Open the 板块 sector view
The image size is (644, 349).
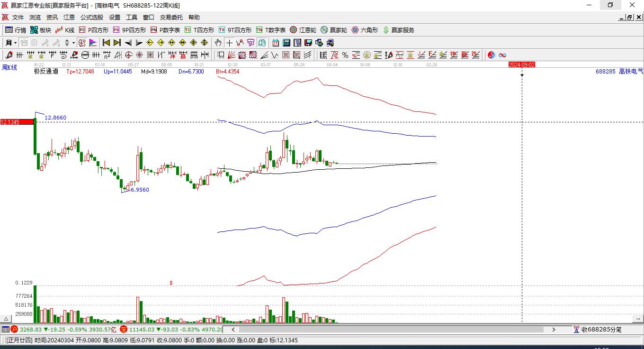pos(41,30)
